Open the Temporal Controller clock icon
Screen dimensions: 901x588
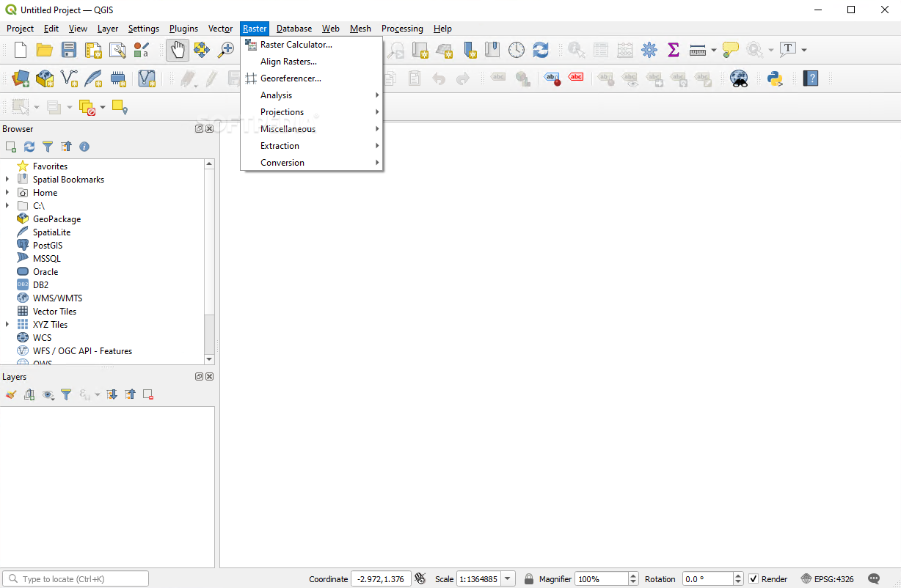[517, 50]
